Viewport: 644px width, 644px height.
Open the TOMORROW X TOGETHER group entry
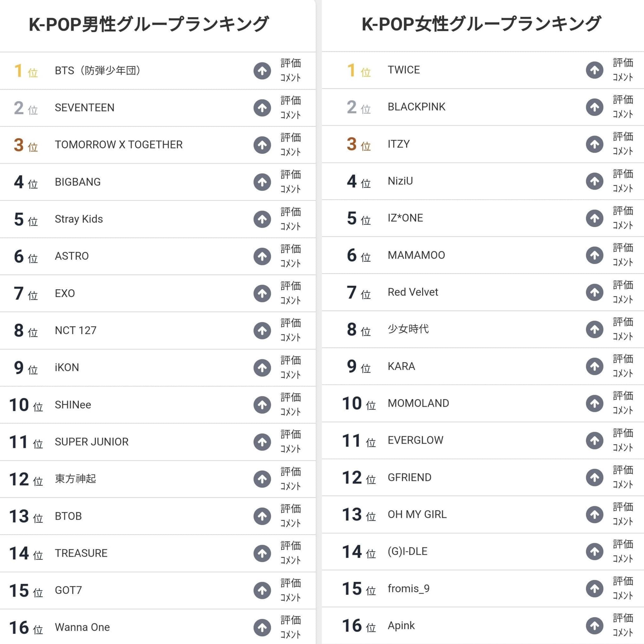coord(119,145)
